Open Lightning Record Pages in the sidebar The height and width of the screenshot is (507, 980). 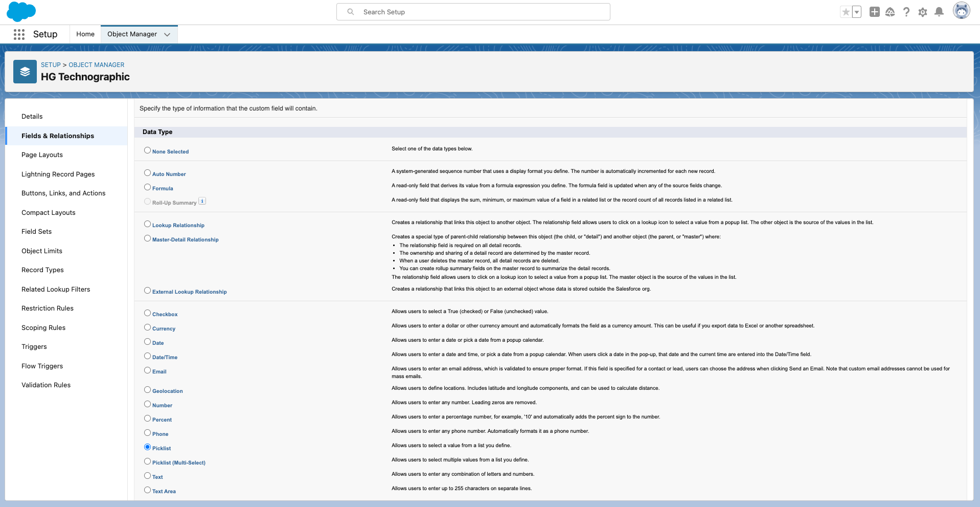click(58, 174)
